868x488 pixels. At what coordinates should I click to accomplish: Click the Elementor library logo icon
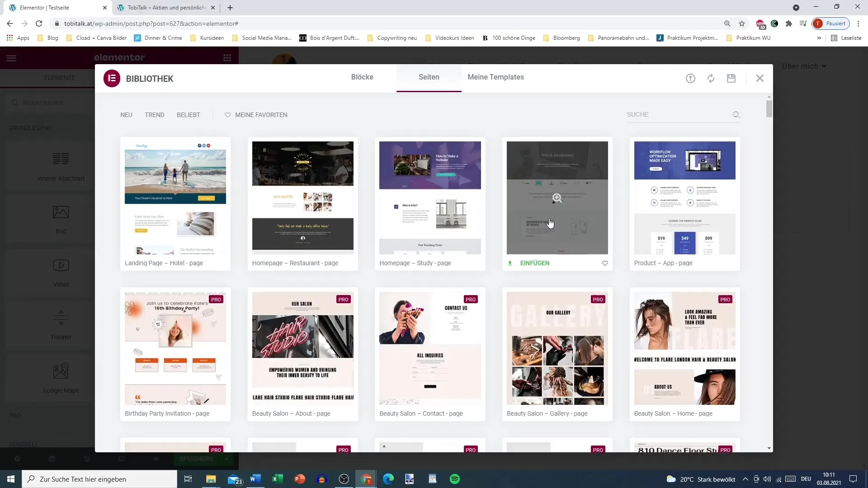point(112,78)
